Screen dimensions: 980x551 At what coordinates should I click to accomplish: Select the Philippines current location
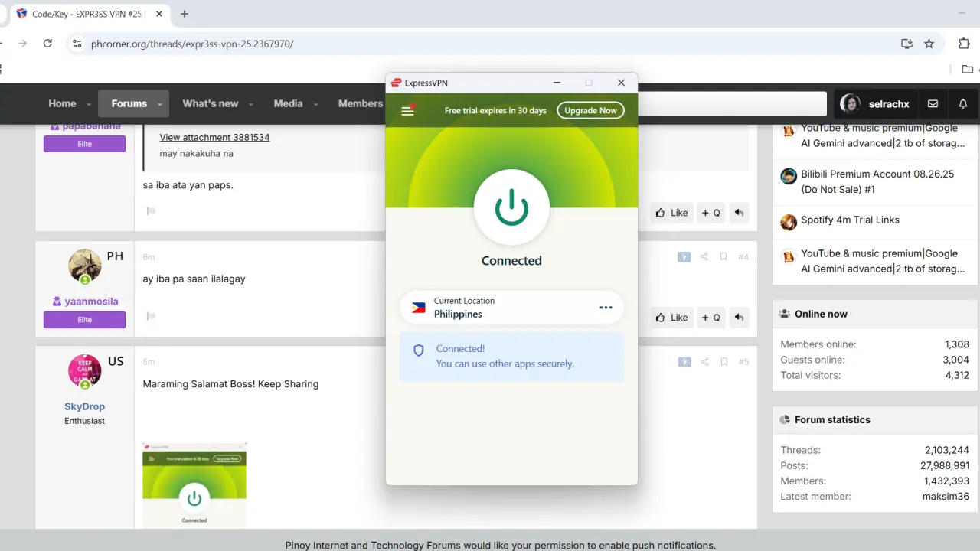click(x=511, y=308)
